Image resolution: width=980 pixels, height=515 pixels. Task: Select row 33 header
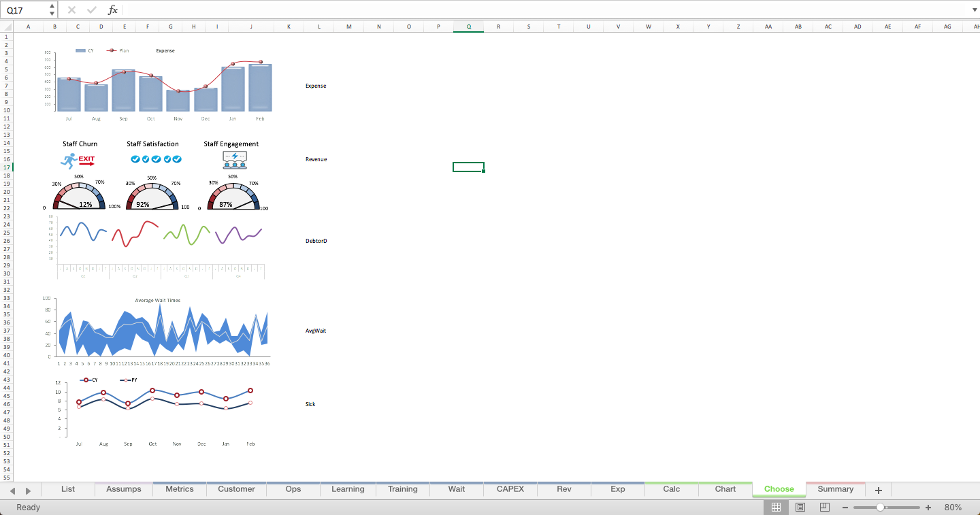[6, 298]
